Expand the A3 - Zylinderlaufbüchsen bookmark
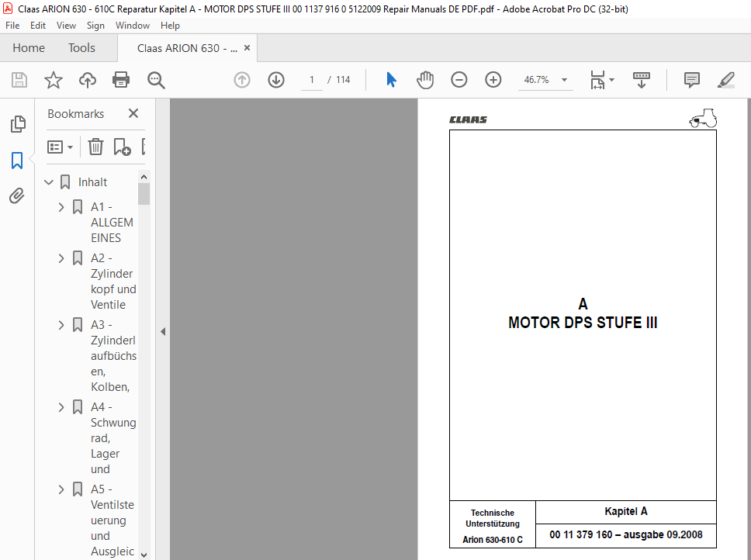The image size is (751, 560). [x=61, y=325]
